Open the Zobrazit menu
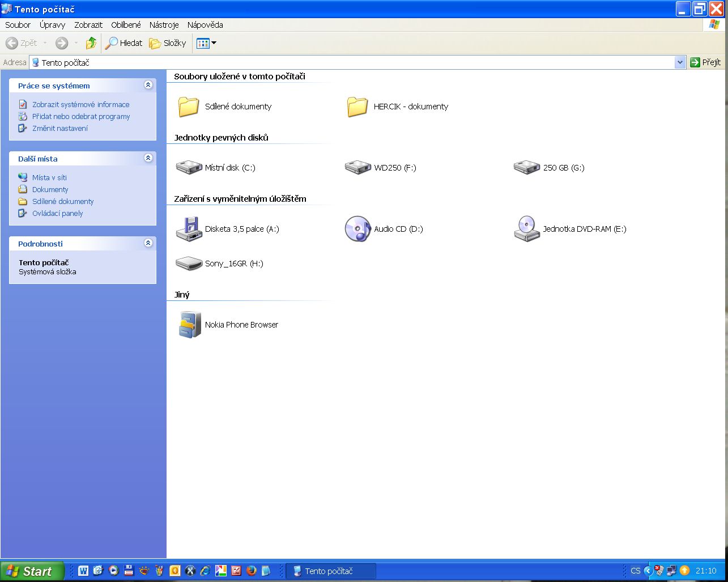 pos(88,25)
